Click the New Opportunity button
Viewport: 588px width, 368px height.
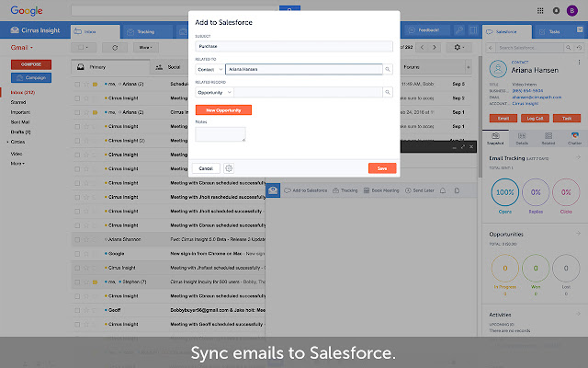coord(223,110)
